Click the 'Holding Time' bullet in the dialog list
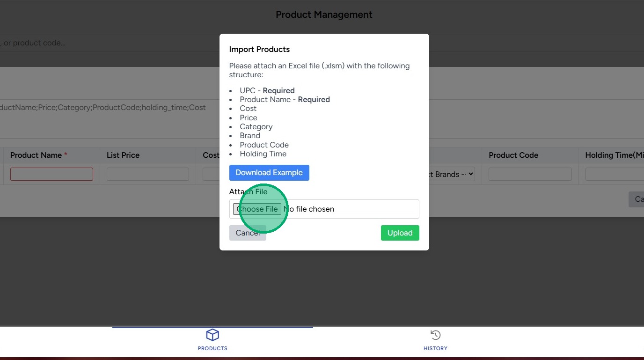Screen dimensions: 644x360 click(x=263, y=154)
